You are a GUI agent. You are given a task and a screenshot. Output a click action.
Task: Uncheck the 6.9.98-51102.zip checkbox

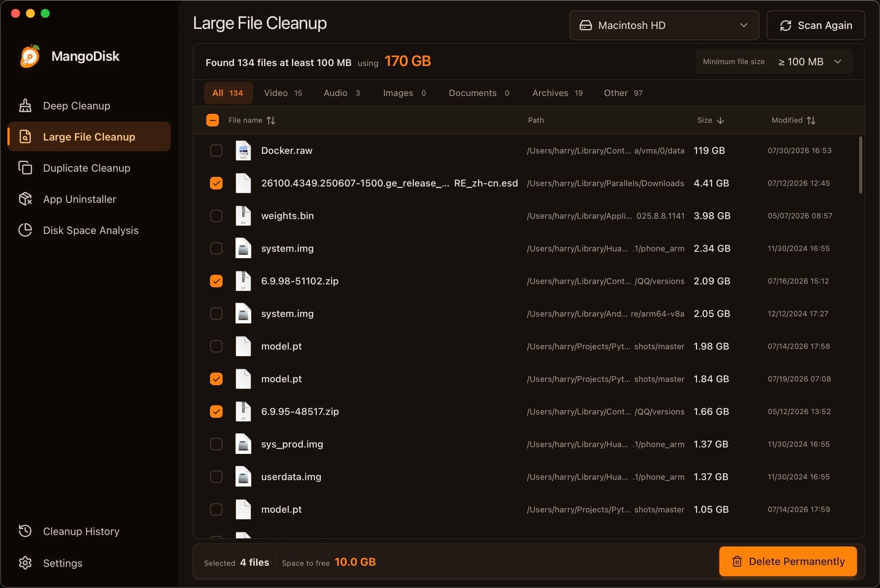tap(216, 281)
